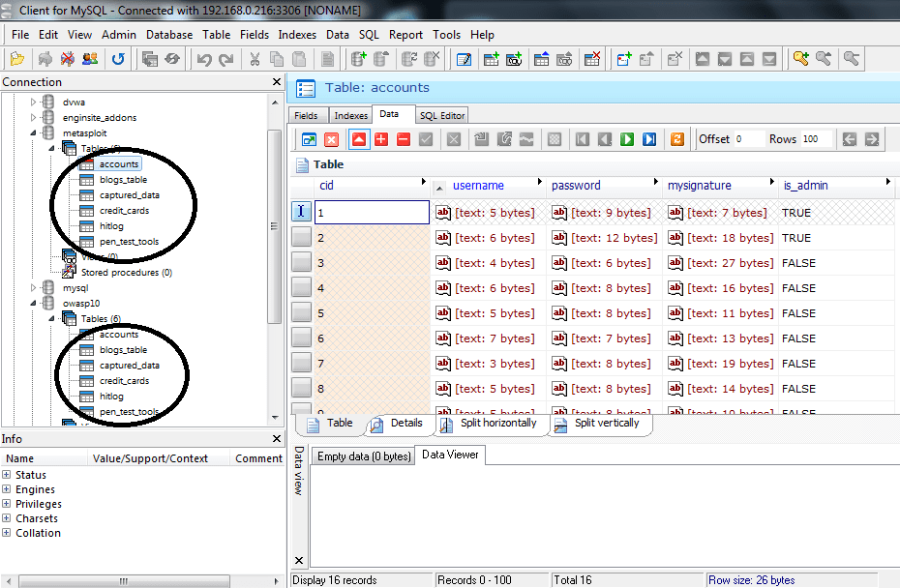The image size is (900, 588).
Task: Open the Indexes menu
Action: tap(297, 34)
